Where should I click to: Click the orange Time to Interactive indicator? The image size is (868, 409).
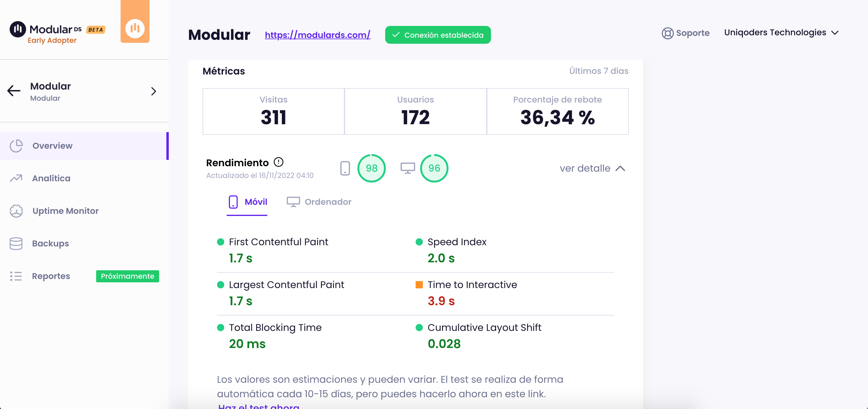[419, 284]
